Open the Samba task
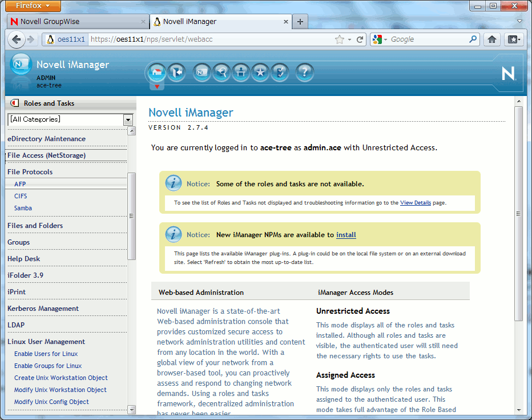532x420 pixels. [x=23, y=208]
